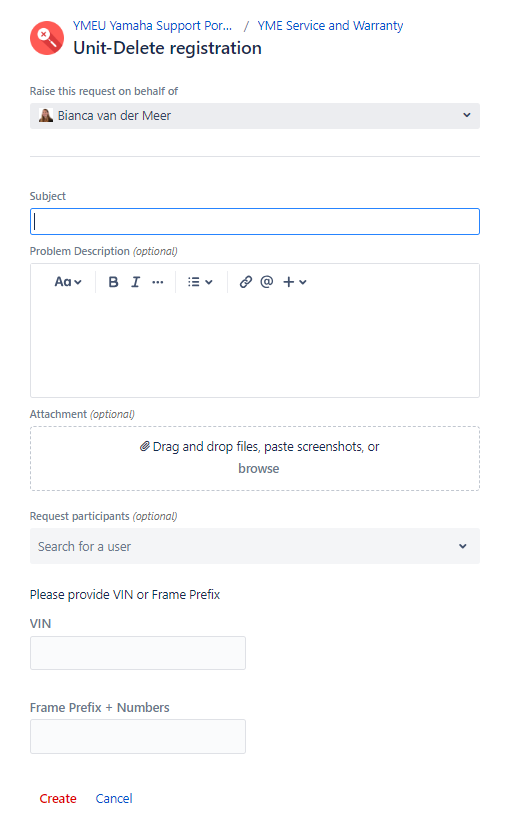Viewport: 506px width, 826px height.
Task: Click the bulleted list icon
Action: (x=194, y=282)
